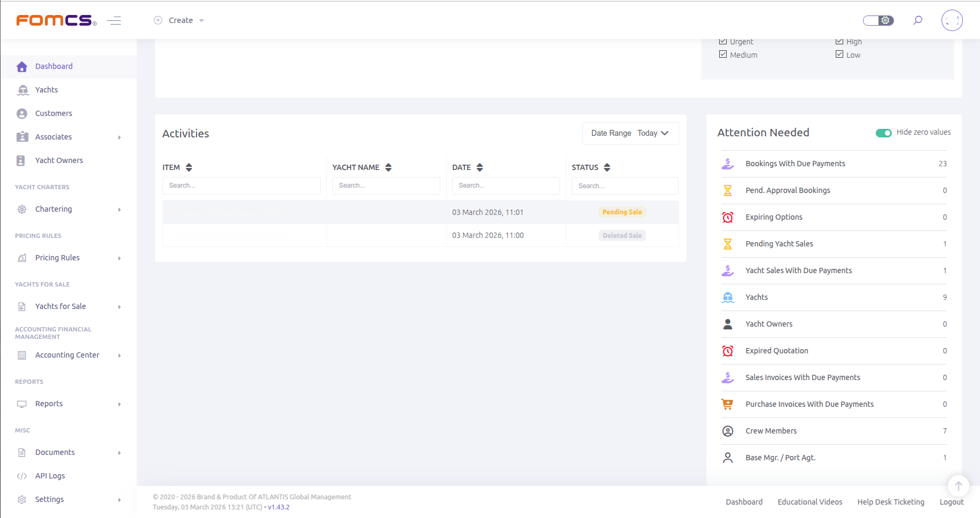Click the Yacht Name search field
Screen dimensions: 980x518
point(386,185)
